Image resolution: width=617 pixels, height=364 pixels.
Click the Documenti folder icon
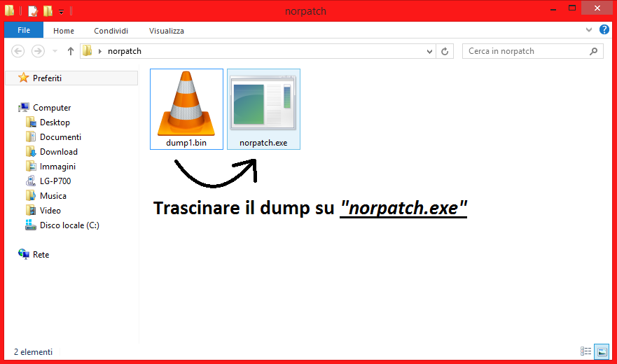point(31,137)
